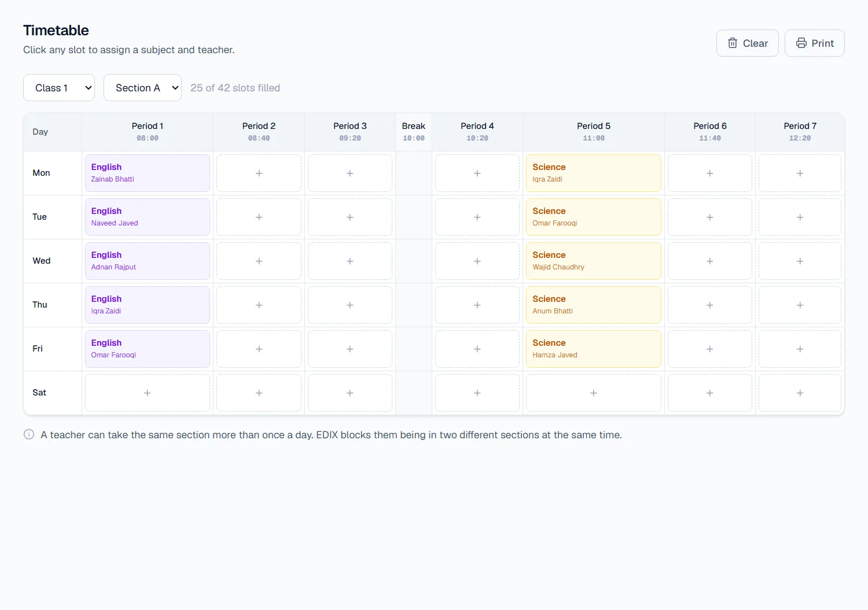This screenshot has width=868, height=610.
Task: Click the trash icon in the Clear button
Action: 733,43
